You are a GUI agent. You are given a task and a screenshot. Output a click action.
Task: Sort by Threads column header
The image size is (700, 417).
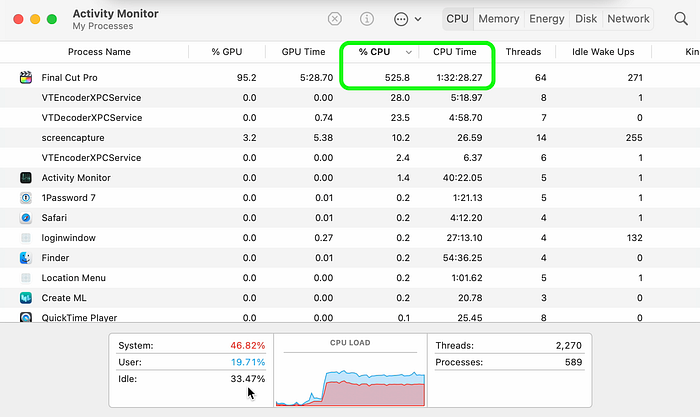pos(523,52)
